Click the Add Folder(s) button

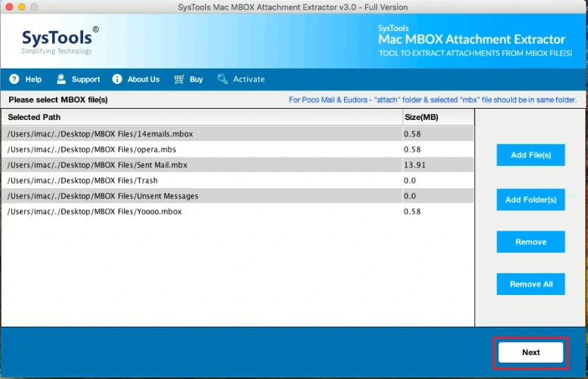click(x=531, y=200)
